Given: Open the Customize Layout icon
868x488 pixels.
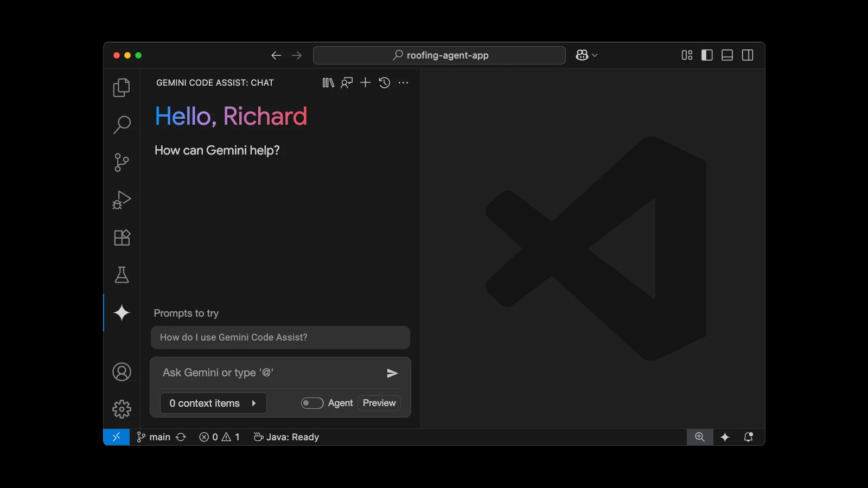Looking at the screenshot, I should 687,55.
